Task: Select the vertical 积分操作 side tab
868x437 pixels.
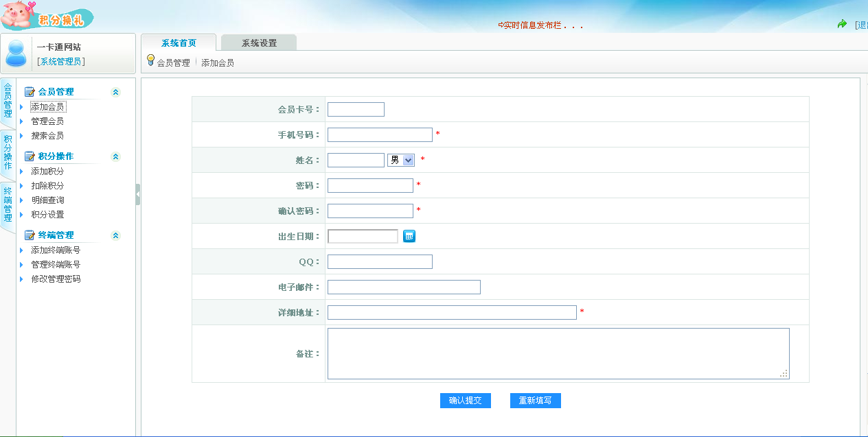Action: (8, 152)
